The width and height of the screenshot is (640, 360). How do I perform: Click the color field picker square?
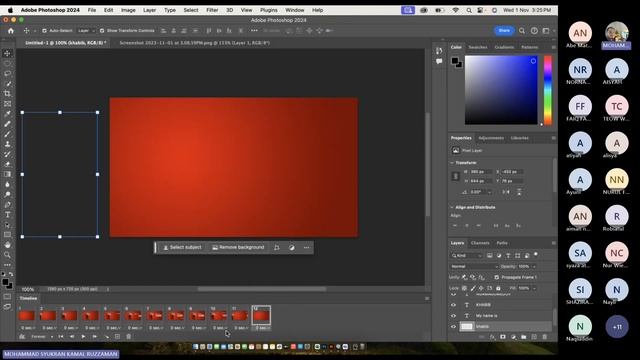(x=501, y=90)
